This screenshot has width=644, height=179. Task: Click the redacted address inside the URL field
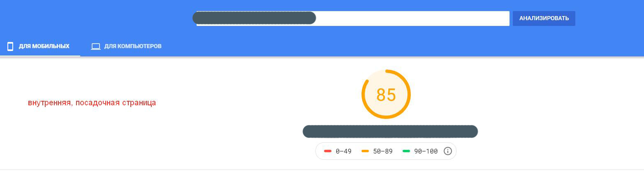[254, 18]
